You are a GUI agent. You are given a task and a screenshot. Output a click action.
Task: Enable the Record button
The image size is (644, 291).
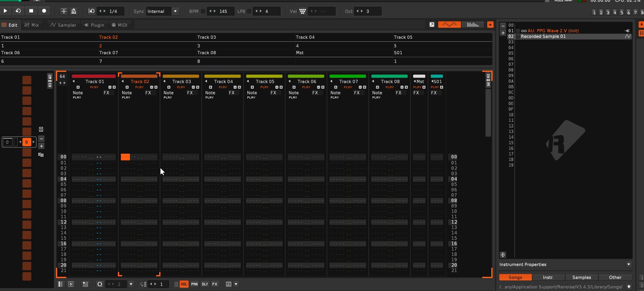pos(44,11)
